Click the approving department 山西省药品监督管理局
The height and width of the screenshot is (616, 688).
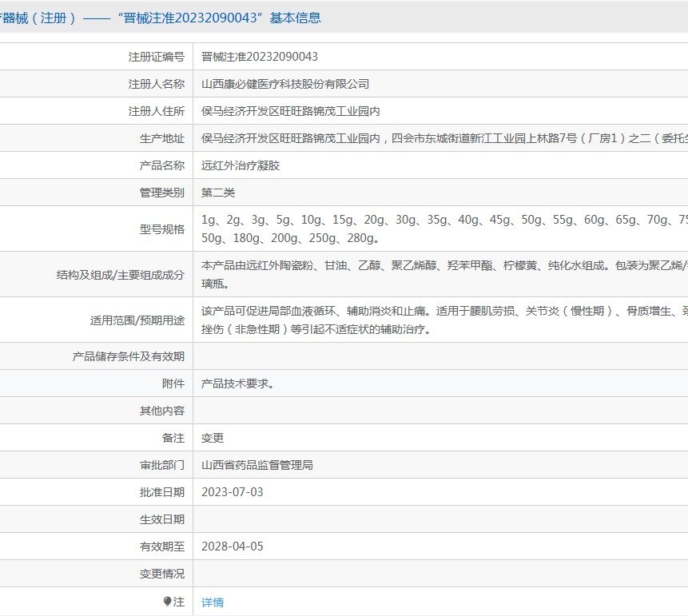257,465
